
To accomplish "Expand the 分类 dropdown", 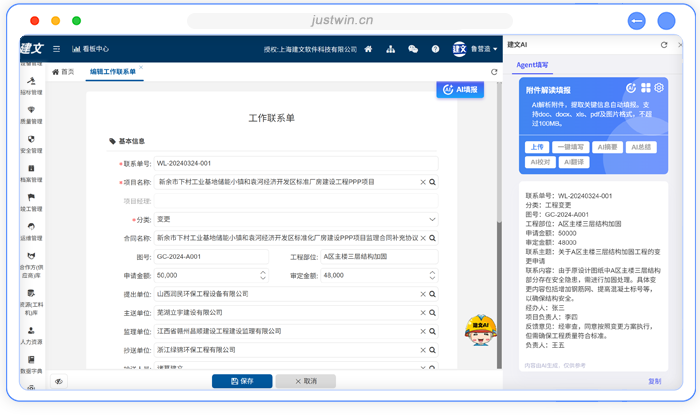I will pos(432,219).
